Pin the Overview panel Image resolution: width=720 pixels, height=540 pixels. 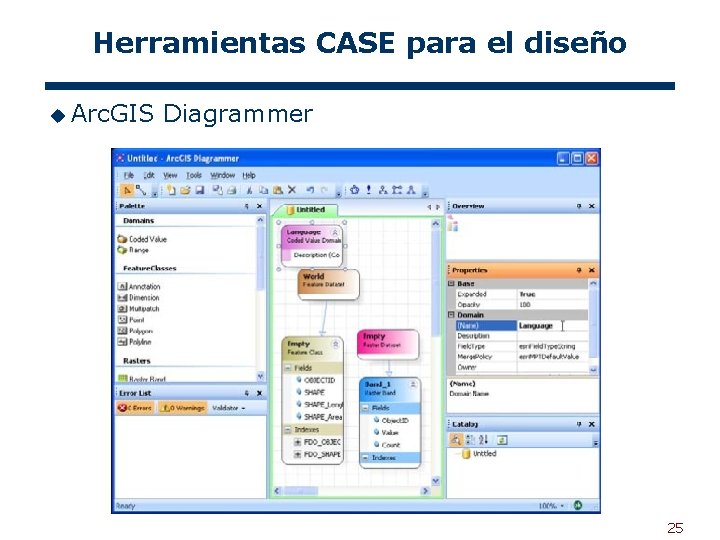pyautogui.click(x=579, y=206)
